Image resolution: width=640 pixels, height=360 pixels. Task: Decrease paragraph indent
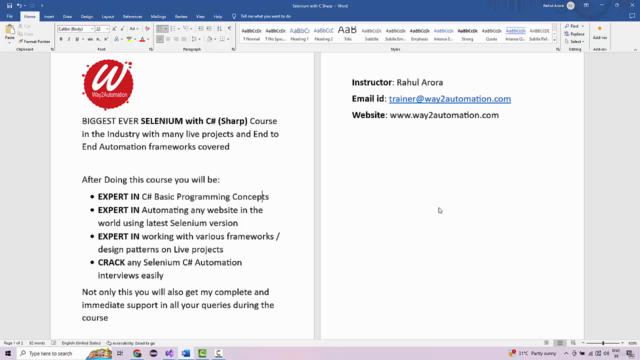(x=200, y=29)
